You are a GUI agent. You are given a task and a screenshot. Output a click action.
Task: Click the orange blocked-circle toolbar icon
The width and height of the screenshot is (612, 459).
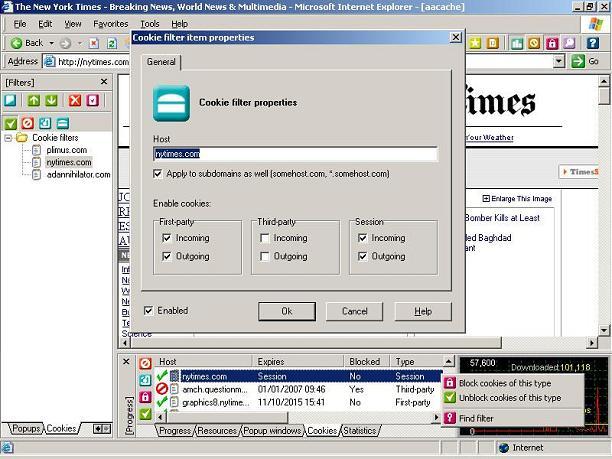coord(534,43)
